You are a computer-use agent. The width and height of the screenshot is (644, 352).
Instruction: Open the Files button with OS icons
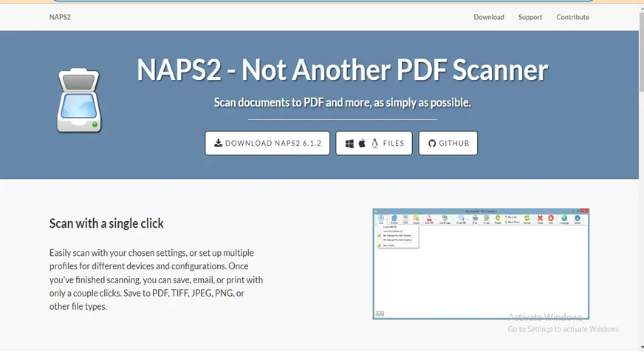click(x=374, y=143)
